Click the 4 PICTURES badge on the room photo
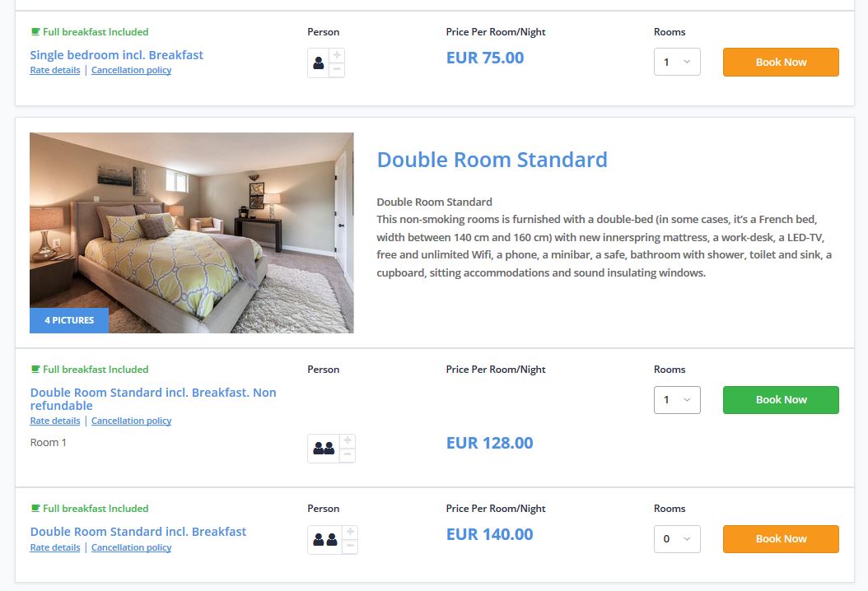 [x=68, y=320]
